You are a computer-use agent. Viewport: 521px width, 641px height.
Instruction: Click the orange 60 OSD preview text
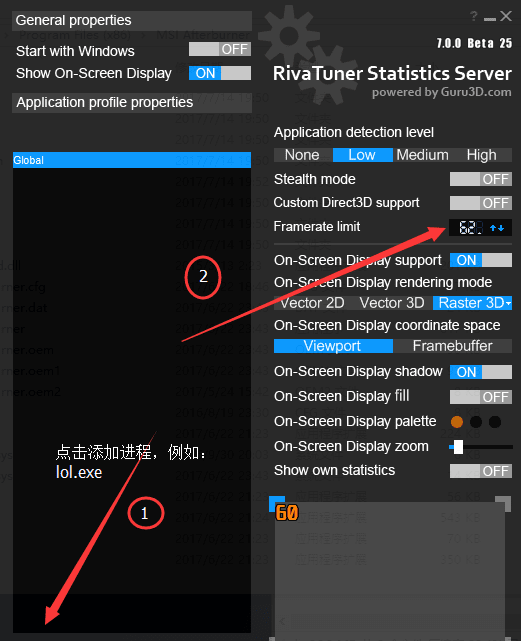click(287, 513)
